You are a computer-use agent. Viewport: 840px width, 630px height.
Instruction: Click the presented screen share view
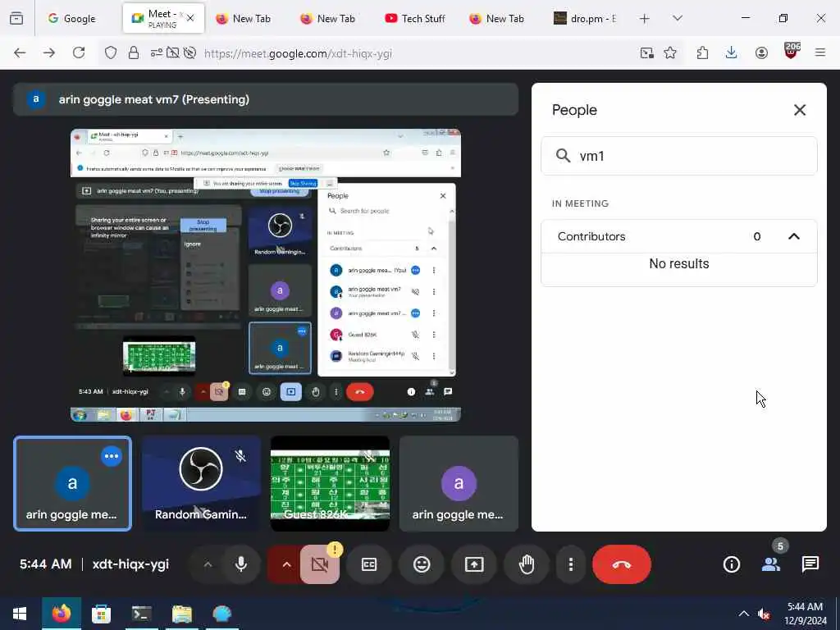tap(266, 276)
